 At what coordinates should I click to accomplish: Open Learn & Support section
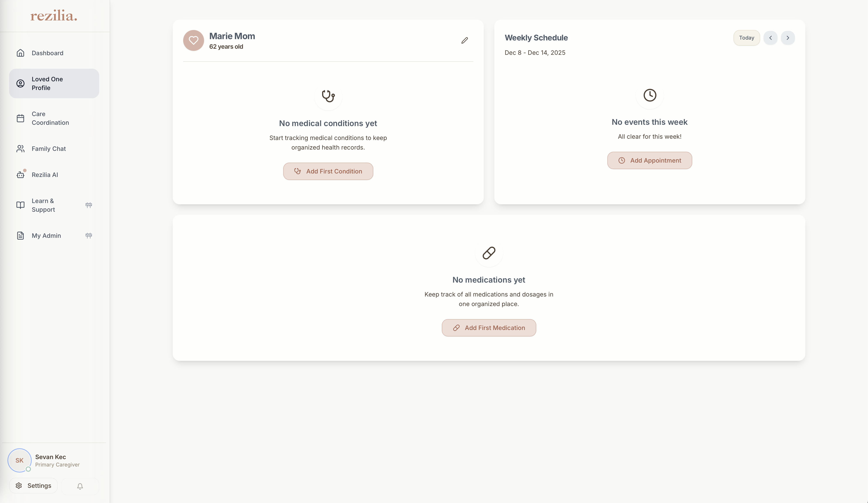(44, 205)
